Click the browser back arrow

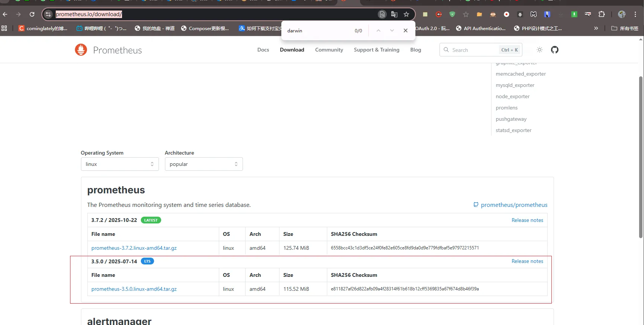[x=5, y=14]
